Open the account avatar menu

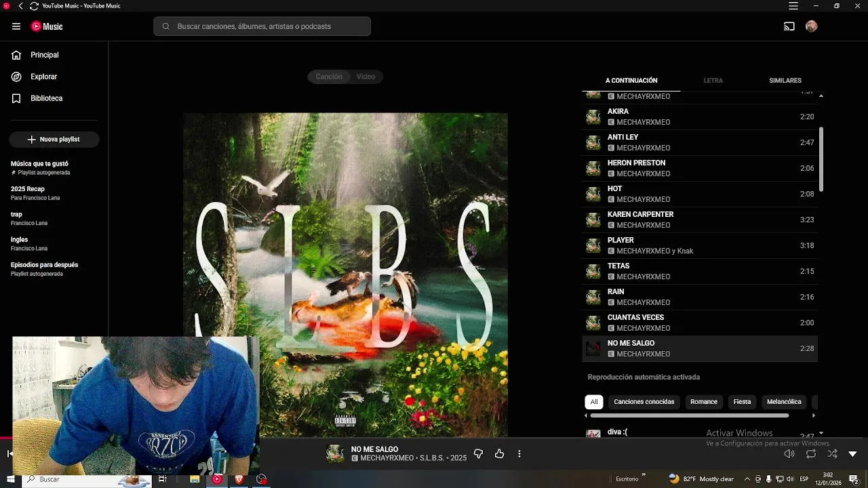pos(812,26)
